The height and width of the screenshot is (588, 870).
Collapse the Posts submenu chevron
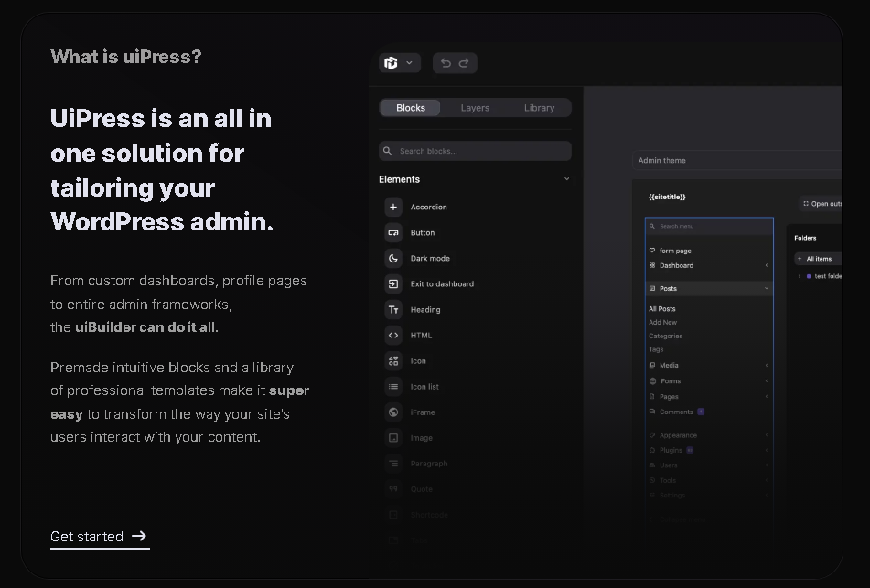(767, 288)
